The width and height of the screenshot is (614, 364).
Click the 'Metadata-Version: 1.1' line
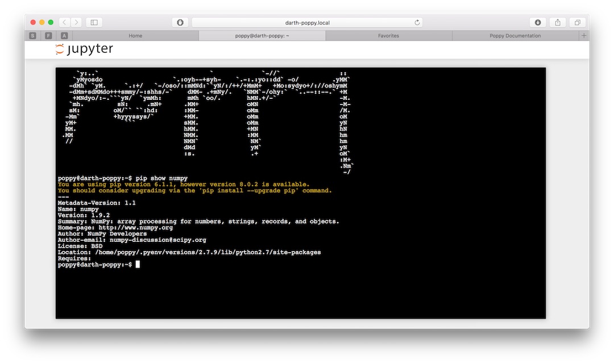click(x=96, y=203)
